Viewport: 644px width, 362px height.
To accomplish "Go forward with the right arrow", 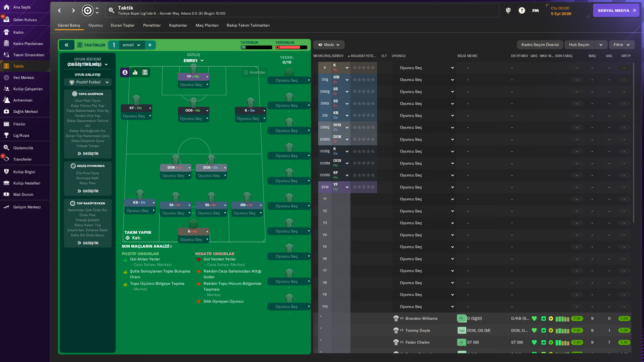I will 73,11.
